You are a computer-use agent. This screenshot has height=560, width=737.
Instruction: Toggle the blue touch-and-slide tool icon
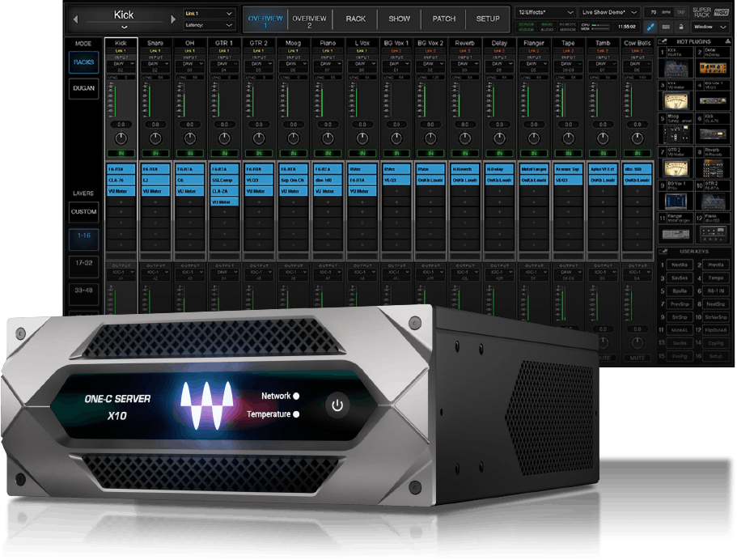(x=650, y=27)
